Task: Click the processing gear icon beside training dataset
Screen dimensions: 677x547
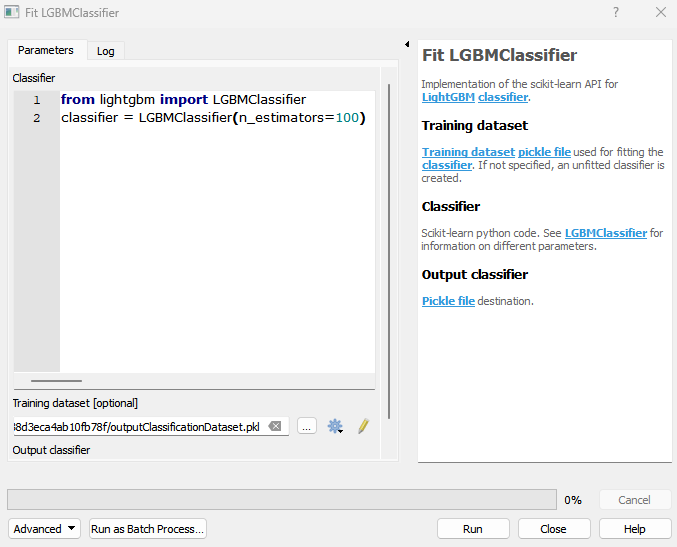Action: coord(335,427)
